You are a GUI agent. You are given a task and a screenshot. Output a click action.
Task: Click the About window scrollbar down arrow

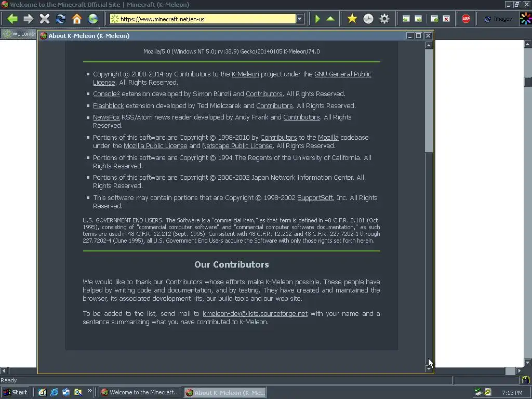[429, 368]
